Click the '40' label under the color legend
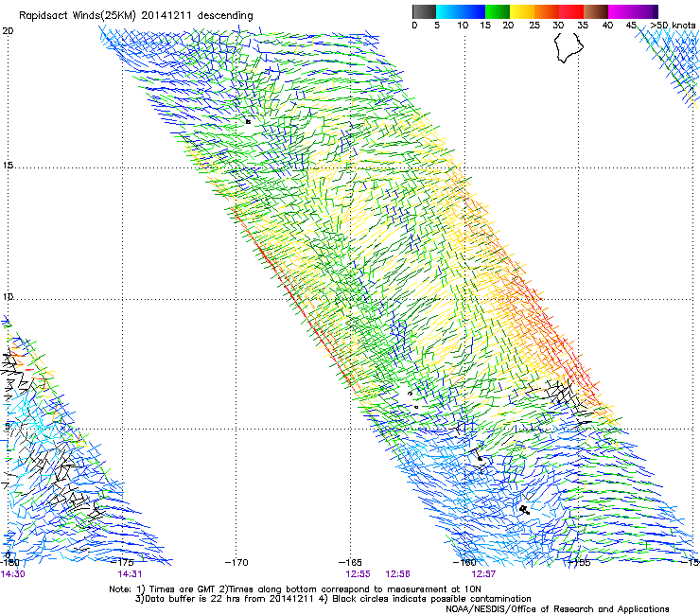This screenshot has height=615, width=700. click(607, 26)
